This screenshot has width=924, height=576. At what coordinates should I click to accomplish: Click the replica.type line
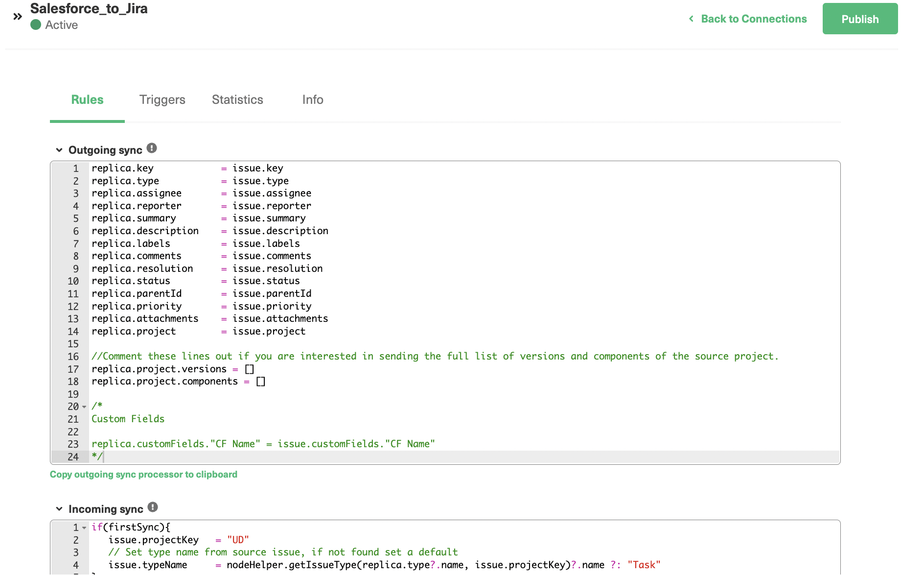click(x=190, y=181)
